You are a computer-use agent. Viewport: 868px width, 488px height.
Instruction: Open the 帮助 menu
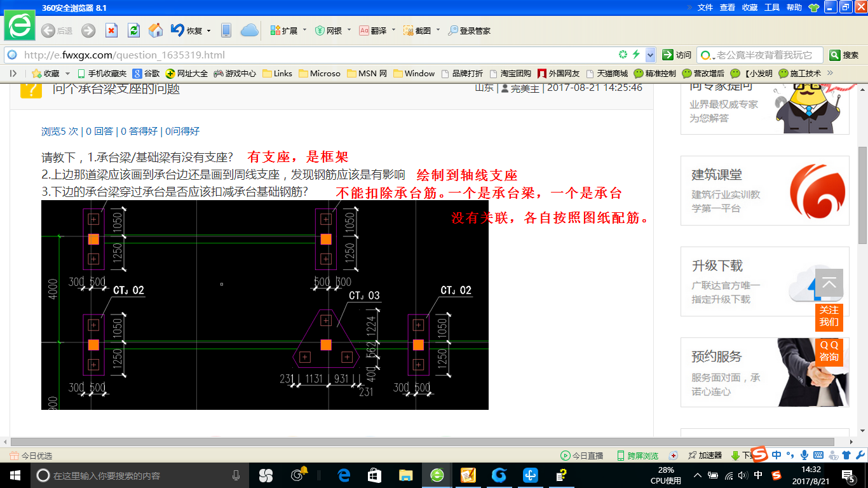pyautogui.click(x=794, y=8)
